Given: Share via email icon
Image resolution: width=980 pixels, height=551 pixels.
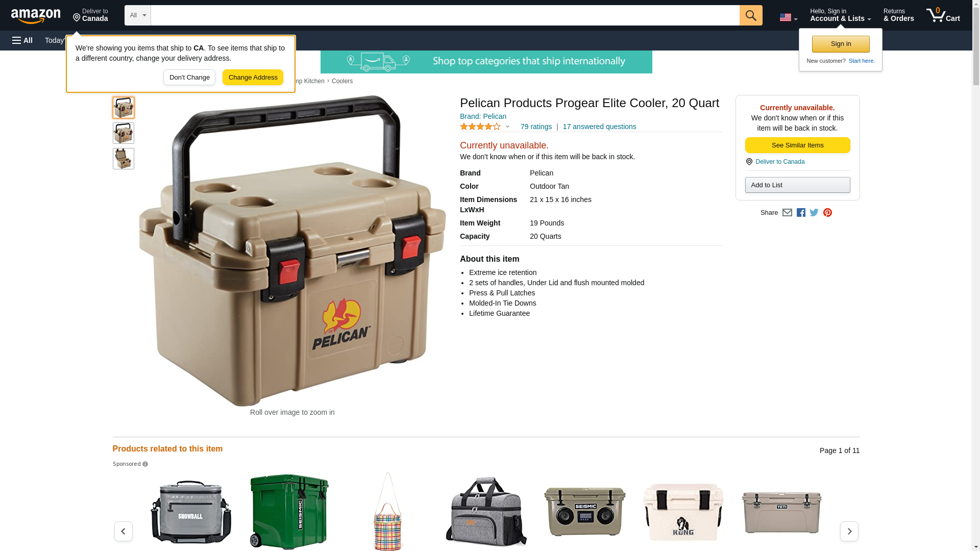Looking at the screenshot, I should (787, 213).
